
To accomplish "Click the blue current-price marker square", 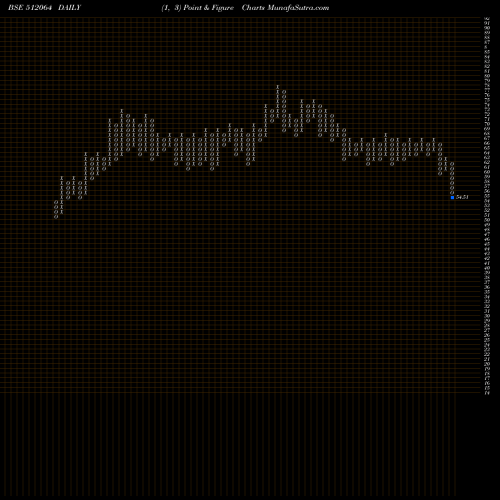I will pos(452,197).
